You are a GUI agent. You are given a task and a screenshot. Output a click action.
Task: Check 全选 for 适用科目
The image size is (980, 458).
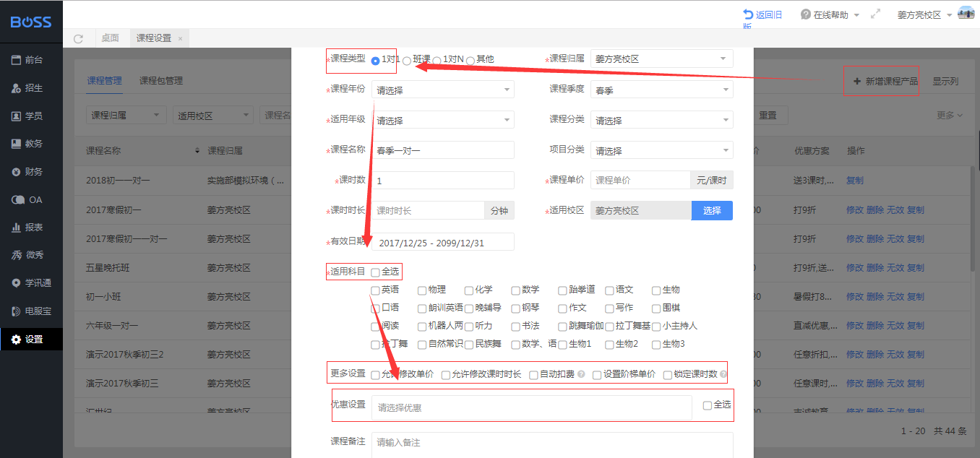[375, 272]
